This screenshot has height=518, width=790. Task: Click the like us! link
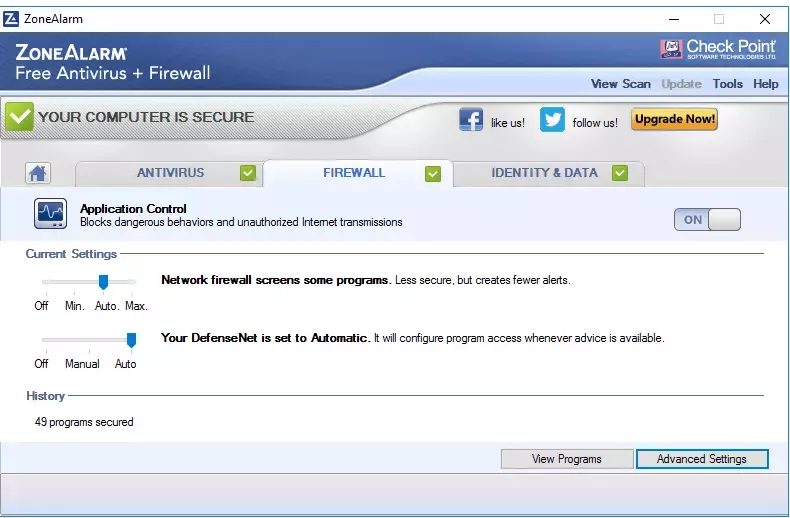click(508, 123)
